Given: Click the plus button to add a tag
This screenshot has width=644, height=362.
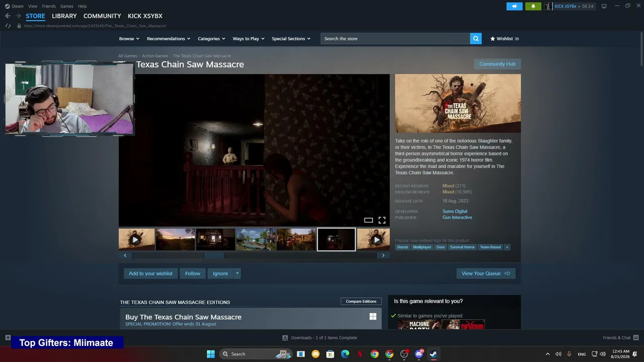Looking at the screenshot, I should (507, 247).
